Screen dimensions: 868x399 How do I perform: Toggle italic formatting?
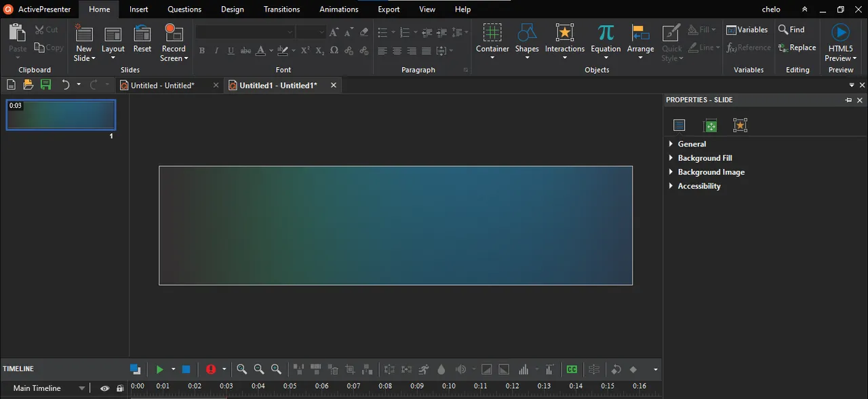pyautogui.click(x=216, y=51)
